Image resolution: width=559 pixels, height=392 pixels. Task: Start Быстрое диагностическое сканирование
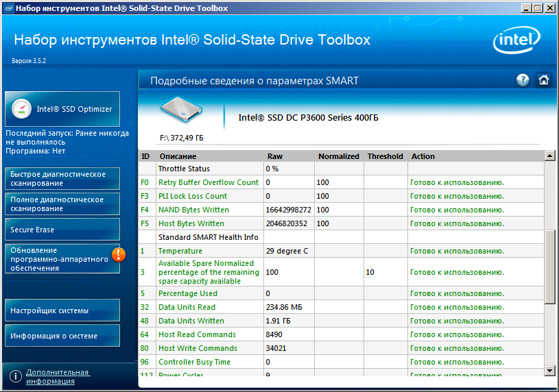(x=62, y=179)
